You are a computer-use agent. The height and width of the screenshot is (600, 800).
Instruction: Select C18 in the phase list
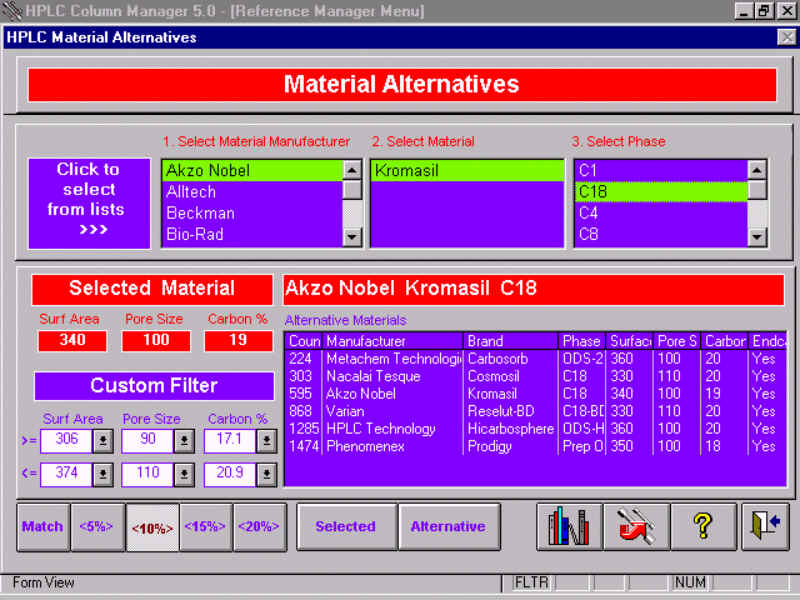pos(661,192)
